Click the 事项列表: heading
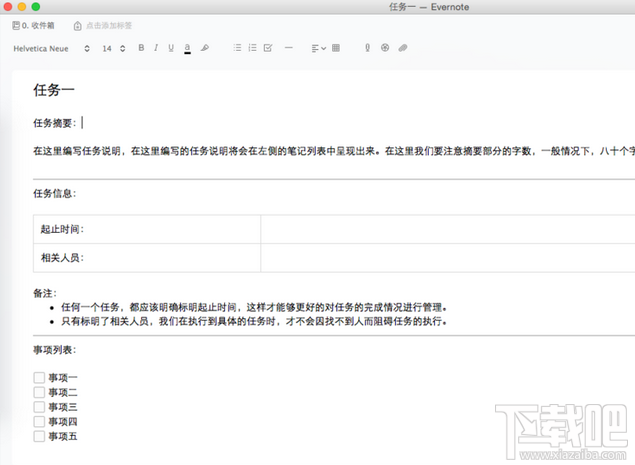The height and width of the screenshot is (465, 635). pos(55,350)
